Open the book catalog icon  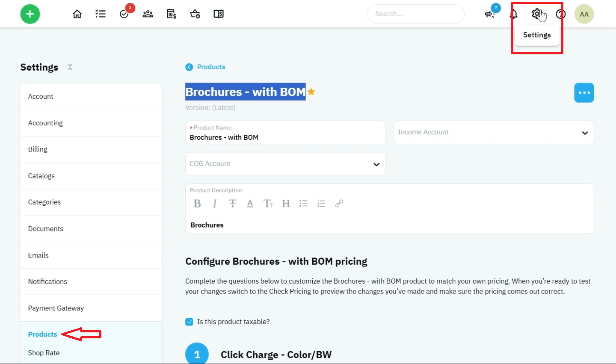coord(219,14)
